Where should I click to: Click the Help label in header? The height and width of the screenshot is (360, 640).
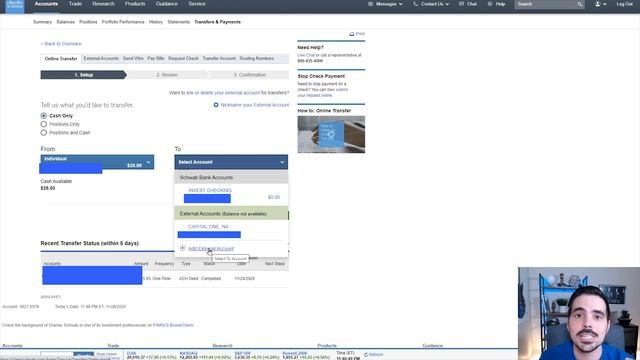pos(500,4)
